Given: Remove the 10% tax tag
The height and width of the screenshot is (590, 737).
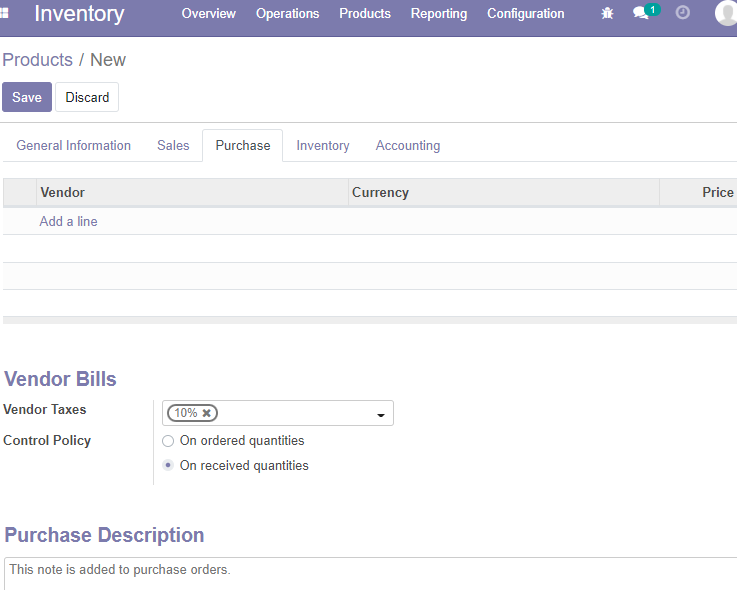Looking at the screenshot, I should point(206,413).
